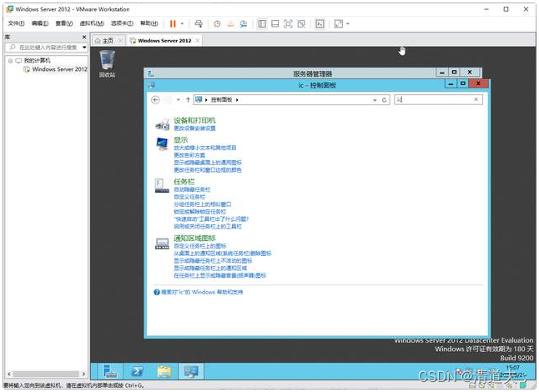Open 更改任务栏和窗口边框的颜色 link
Image resolution: width=539 pixels, height=392 pixels.
click(208, 170)
